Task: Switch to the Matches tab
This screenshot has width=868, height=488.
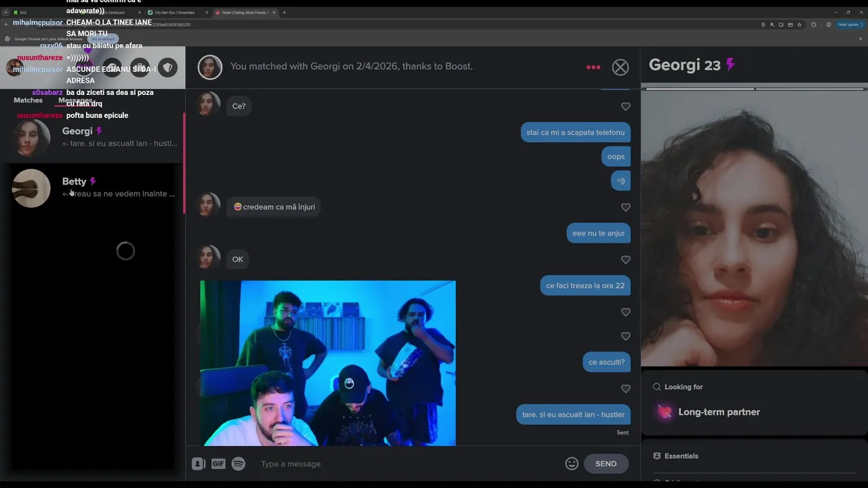Action: (28, 100)
